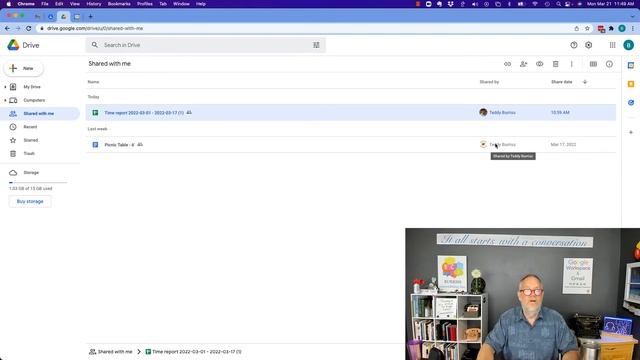Open the Google account avatar

pos(629,45)
